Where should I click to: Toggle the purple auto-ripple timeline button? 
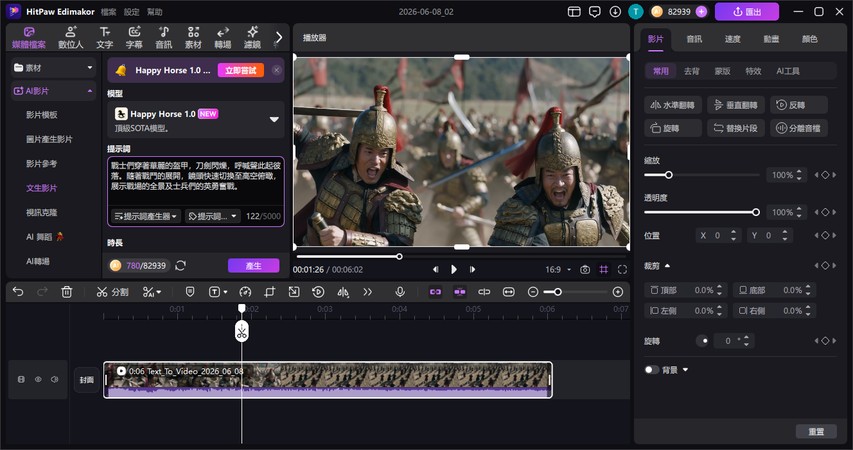point(460,292)
